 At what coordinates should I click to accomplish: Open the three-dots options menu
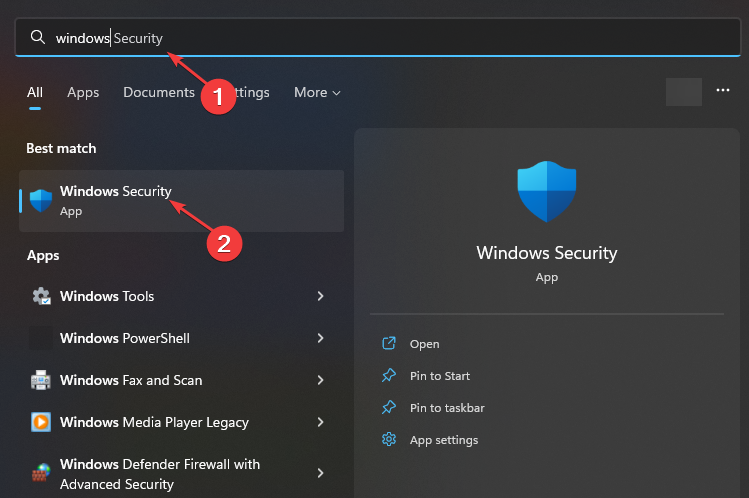(722, 90)
